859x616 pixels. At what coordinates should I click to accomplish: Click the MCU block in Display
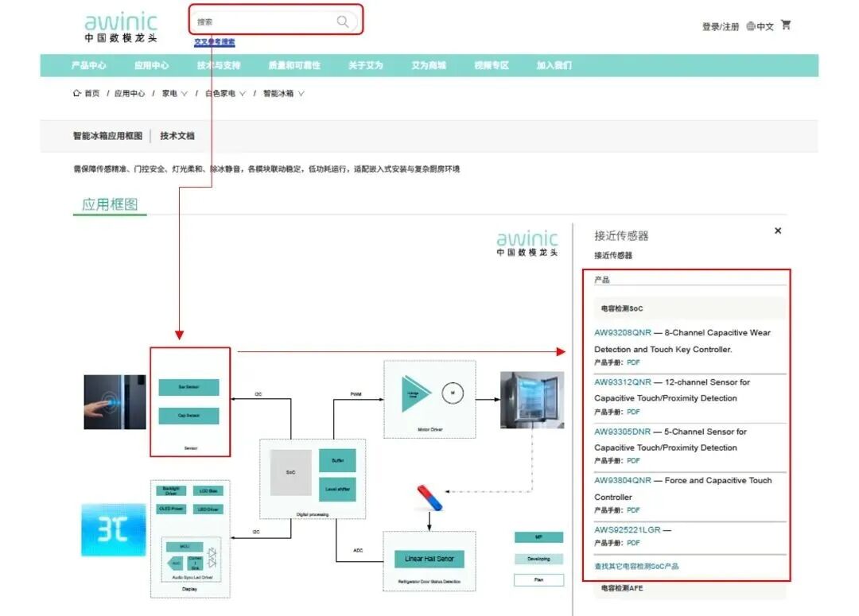[185, 547]
